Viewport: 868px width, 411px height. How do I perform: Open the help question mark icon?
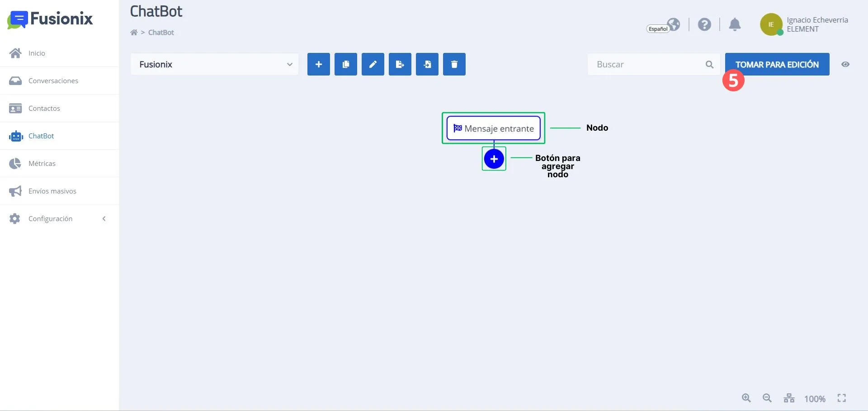(704, 24)
